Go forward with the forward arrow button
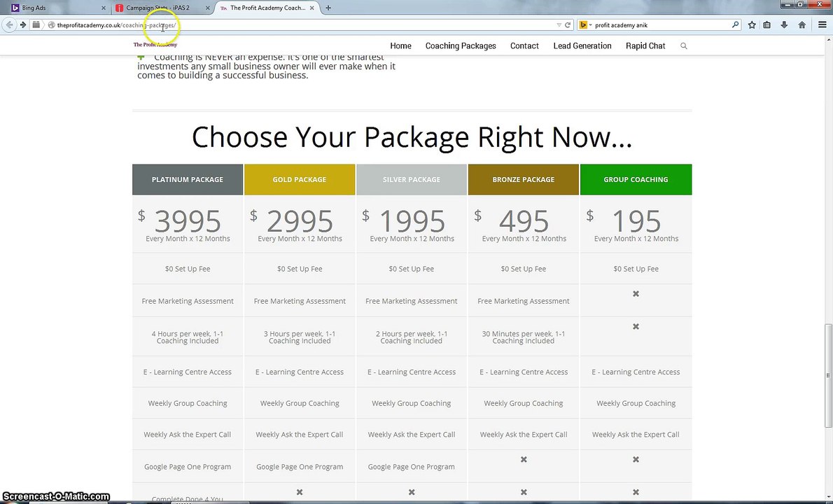The height and width of the screenshot is (504, 833). (x=23, y=25)
